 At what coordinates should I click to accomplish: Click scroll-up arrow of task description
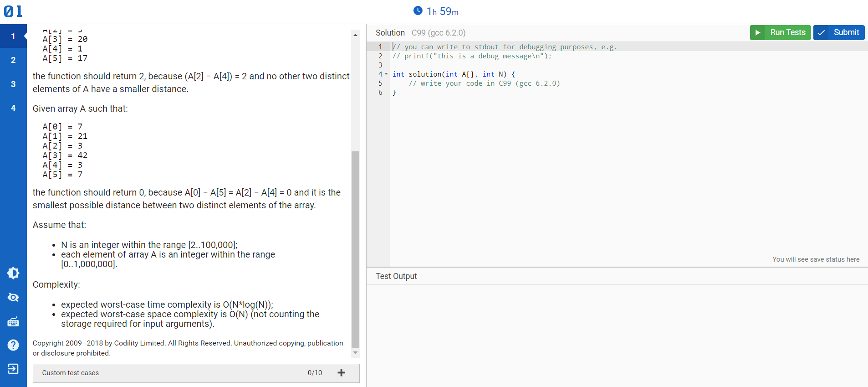pyautogui.click(x=355, y=35)
